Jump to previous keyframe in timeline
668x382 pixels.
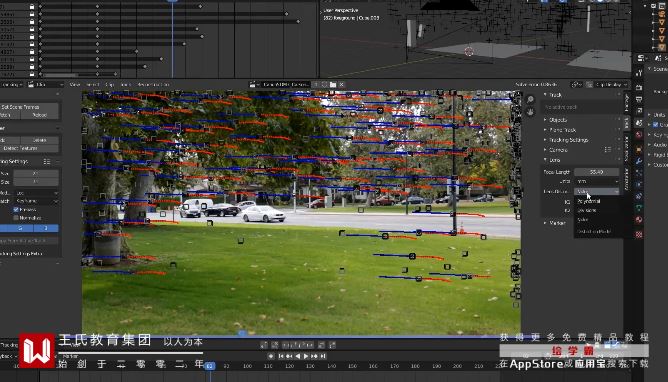pos(289,356)
